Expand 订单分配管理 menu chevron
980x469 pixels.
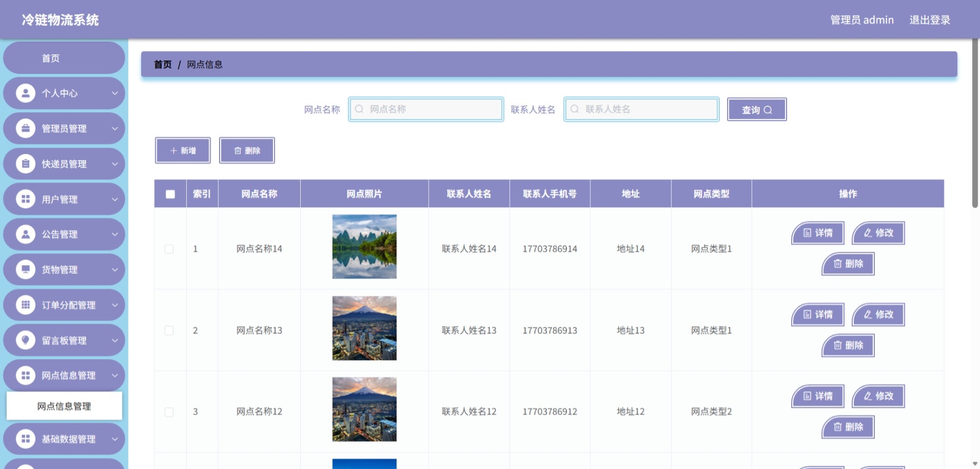point(115,305)
